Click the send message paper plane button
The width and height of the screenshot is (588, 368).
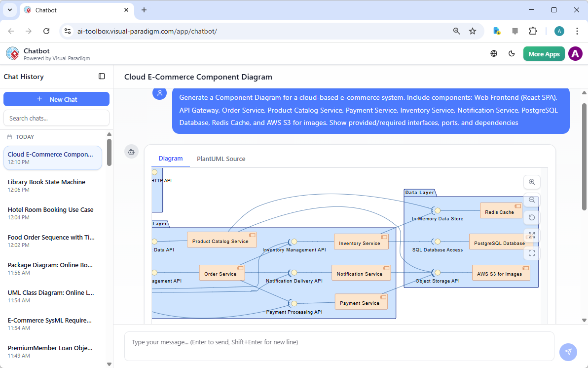click(568, 352)
